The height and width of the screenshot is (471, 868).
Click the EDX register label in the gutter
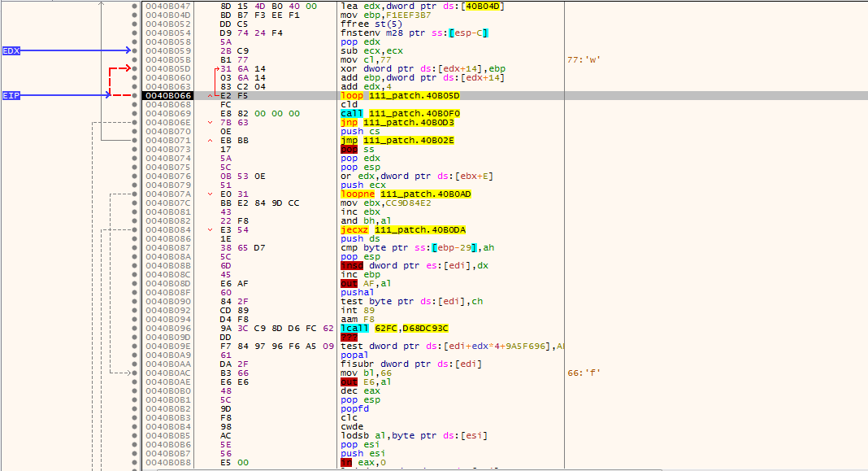click(11, 51)
